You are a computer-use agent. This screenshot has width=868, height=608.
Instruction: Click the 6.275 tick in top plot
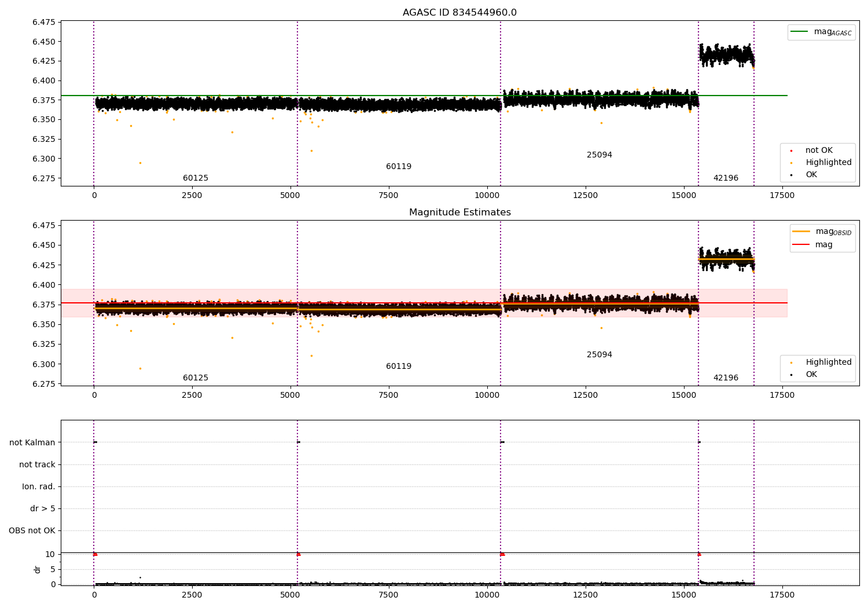pyautogui.click(x=44, y=178)
